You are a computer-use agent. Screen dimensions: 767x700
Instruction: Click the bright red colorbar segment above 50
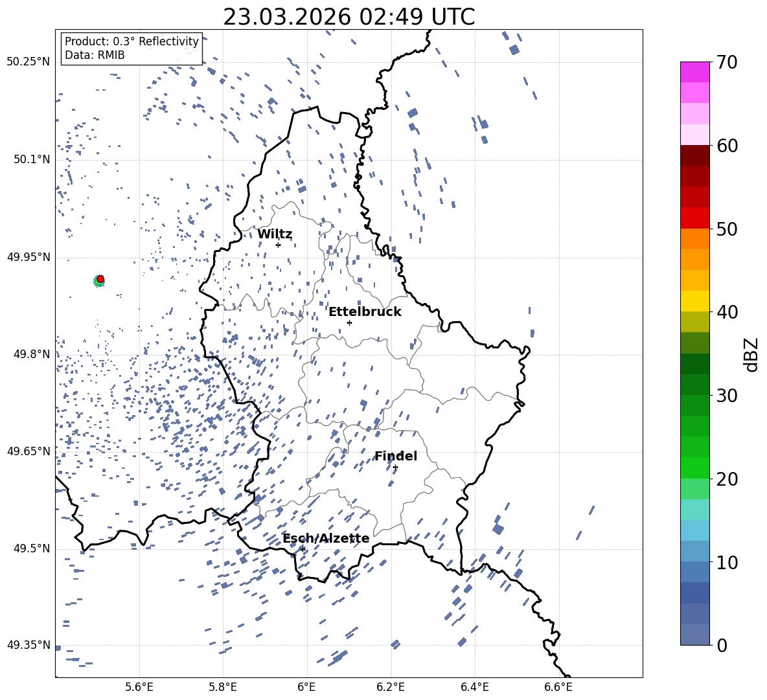pyautogui.click(x=694, y=218)
